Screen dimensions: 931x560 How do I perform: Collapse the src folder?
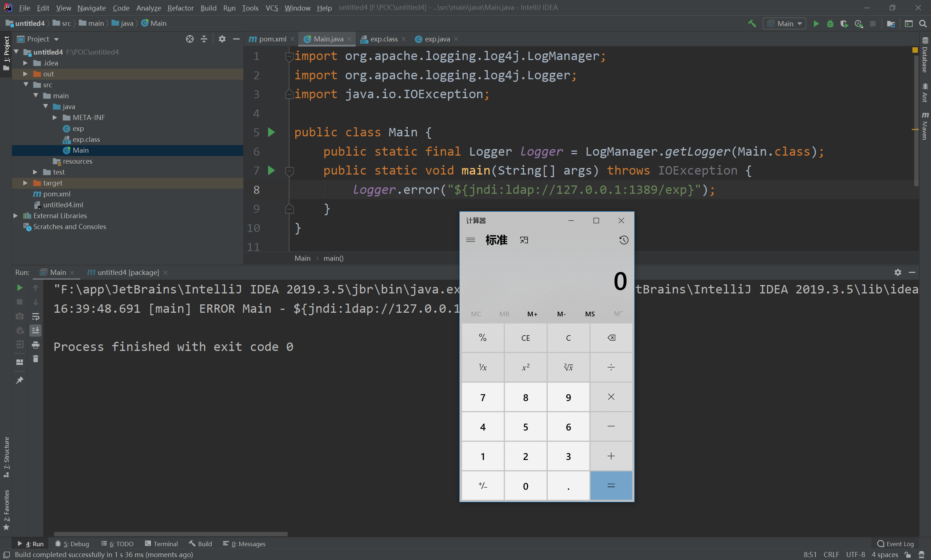coord(25,84)
